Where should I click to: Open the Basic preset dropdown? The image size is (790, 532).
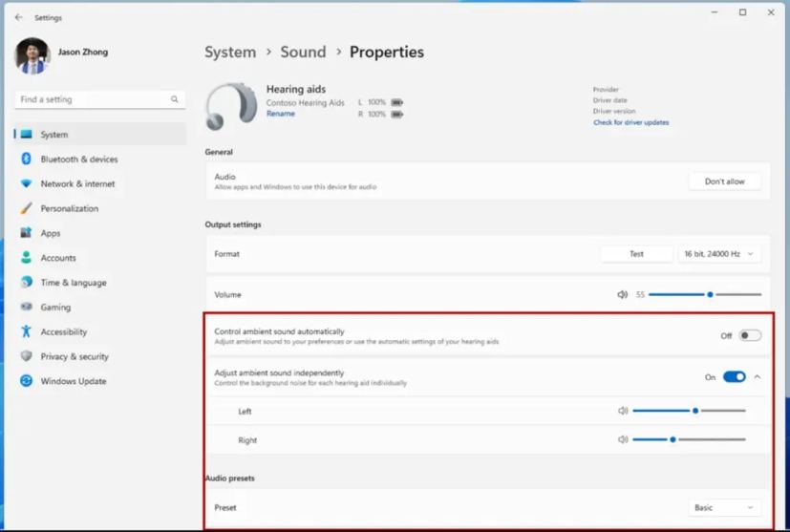723,508
